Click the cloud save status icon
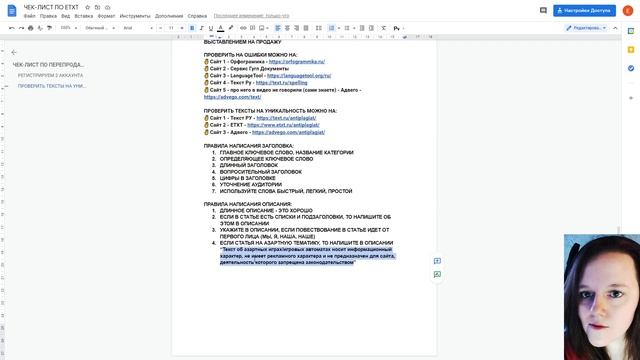Image resolution: width=640 pixels, height=360 pixels. point(107,7)
